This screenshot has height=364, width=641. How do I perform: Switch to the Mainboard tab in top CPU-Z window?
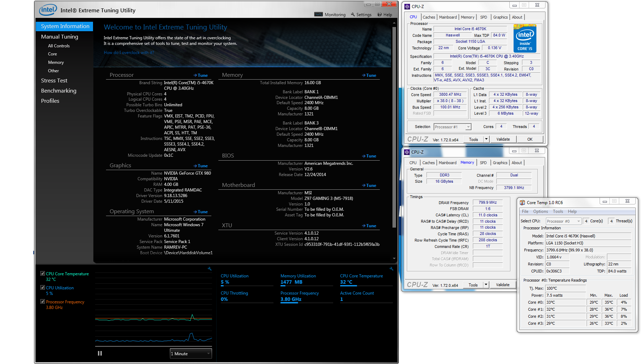(x=448, y=17)
